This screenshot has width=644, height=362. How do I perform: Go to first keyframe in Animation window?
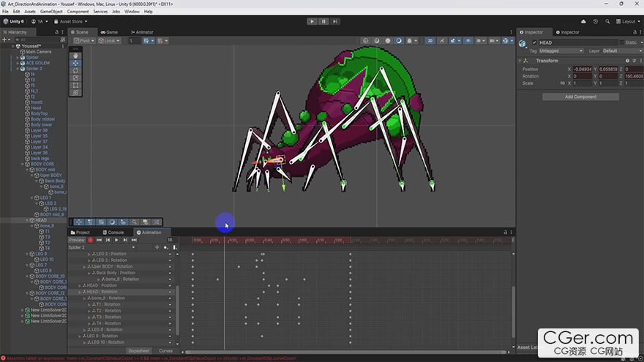[99, 240]
